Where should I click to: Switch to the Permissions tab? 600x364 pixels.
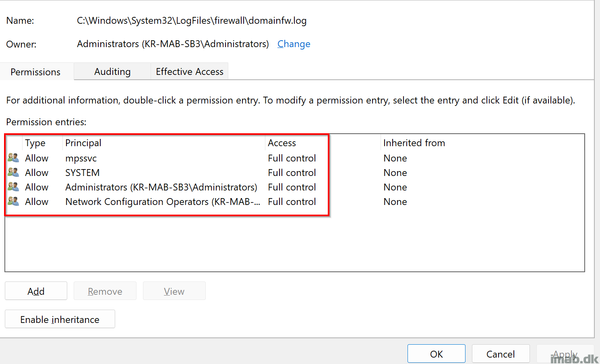[x=35, y=72]
